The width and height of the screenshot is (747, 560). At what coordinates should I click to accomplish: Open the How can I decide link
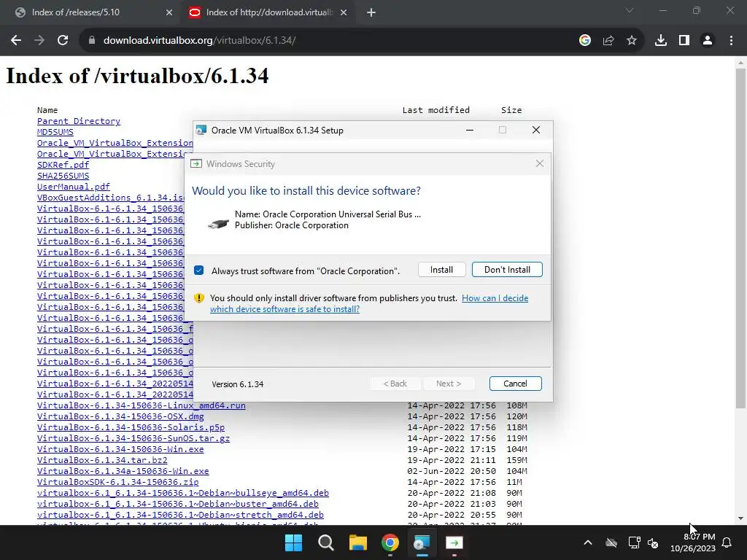click(x=495, y=298)
